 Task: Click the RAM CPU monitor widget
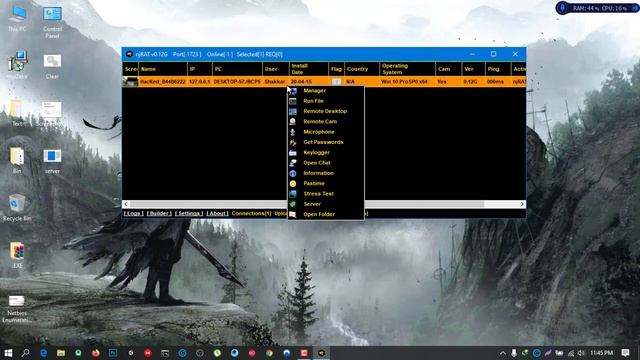tap(597, 8)
